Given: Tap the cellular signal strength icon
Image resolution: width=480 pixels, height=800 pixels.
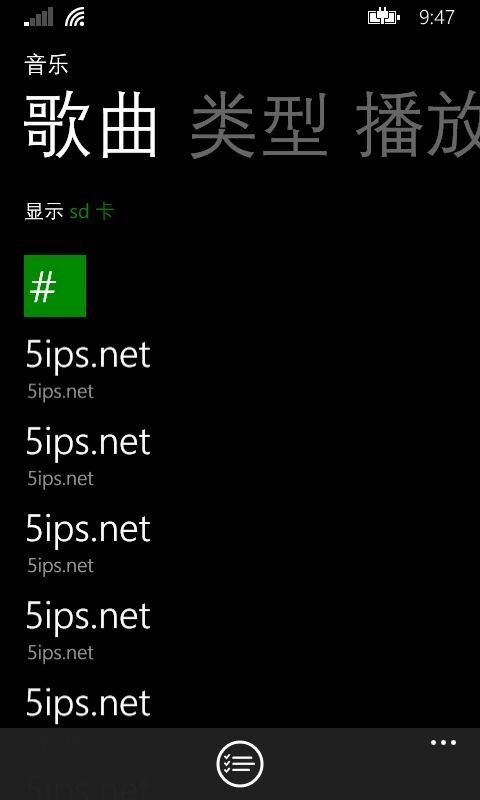Looking at the screenshot, I should (x=39, y=17).
